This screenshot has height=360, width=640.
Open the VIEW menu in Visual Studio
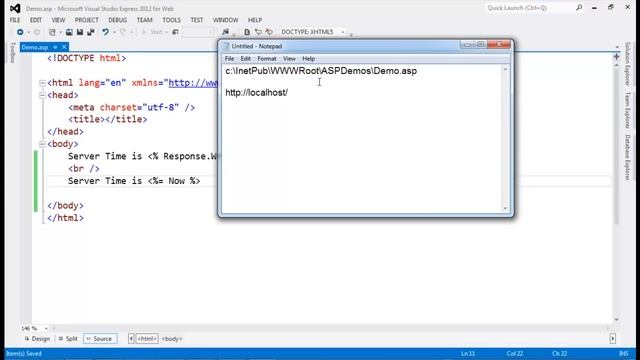58,20
